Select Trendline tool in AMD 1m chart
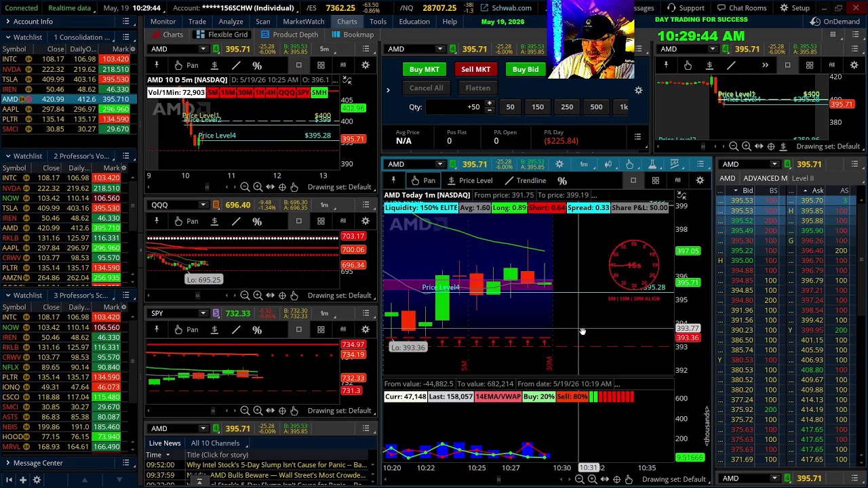This screenshot has width=868, height=488. click(525, 180)
